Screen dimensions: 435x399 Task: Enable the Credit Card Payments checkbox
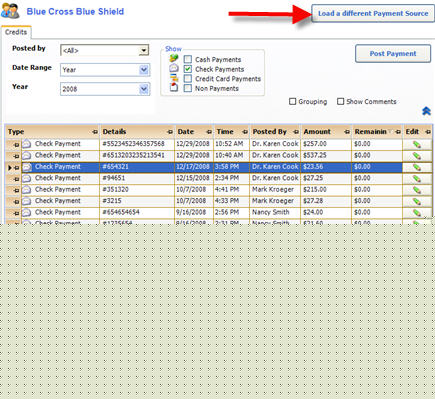pyautogui.click(x=188, y=79)
